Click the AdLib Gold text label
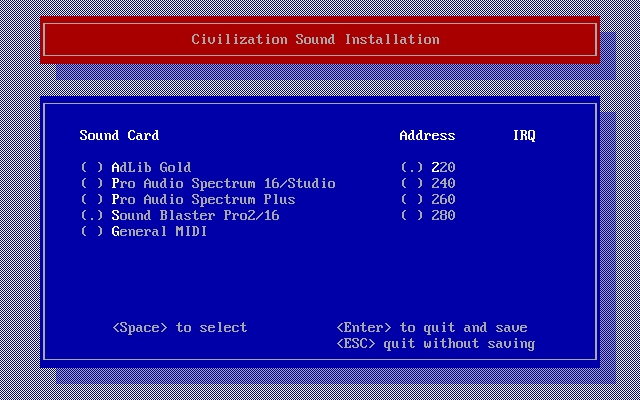The width and height of the screenshot is (640, 400). coord(151,168)
